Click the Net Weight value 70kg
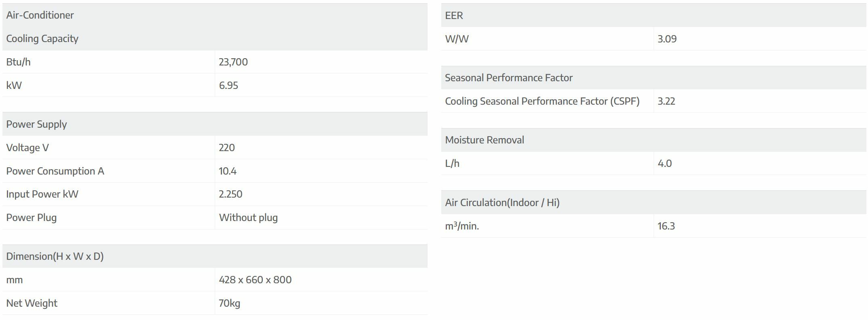The height and width of the screenshot is (320, 868). [229, 303]
